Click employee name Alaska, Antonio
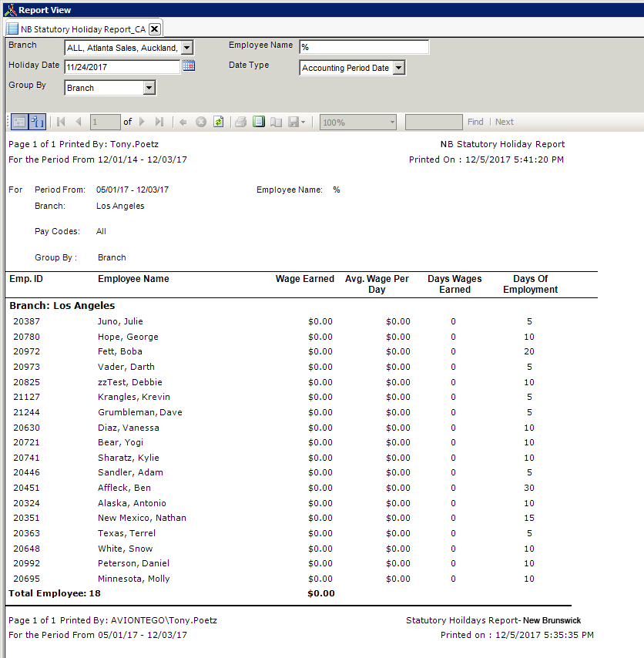Viewport: 644px width, 658px height. tap(132, 503)
